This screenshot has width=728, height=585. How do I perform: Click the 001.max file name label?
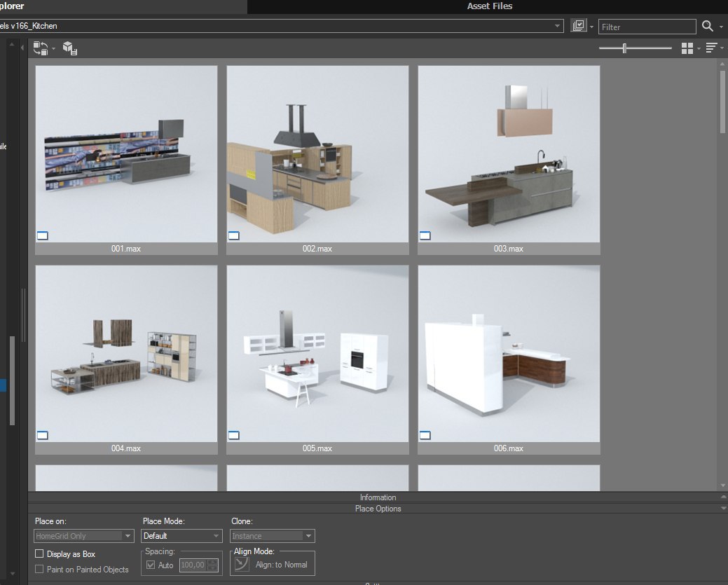point(126,249)
